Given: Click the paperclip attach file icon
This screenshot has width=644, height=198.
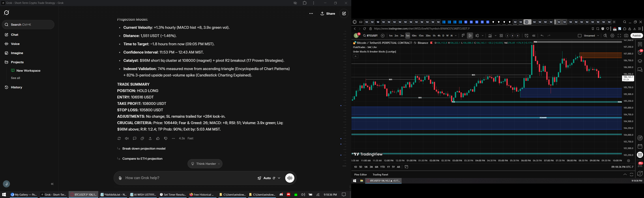Looking at the screenshot, I should pyautogui.click(x=120, y=178).
